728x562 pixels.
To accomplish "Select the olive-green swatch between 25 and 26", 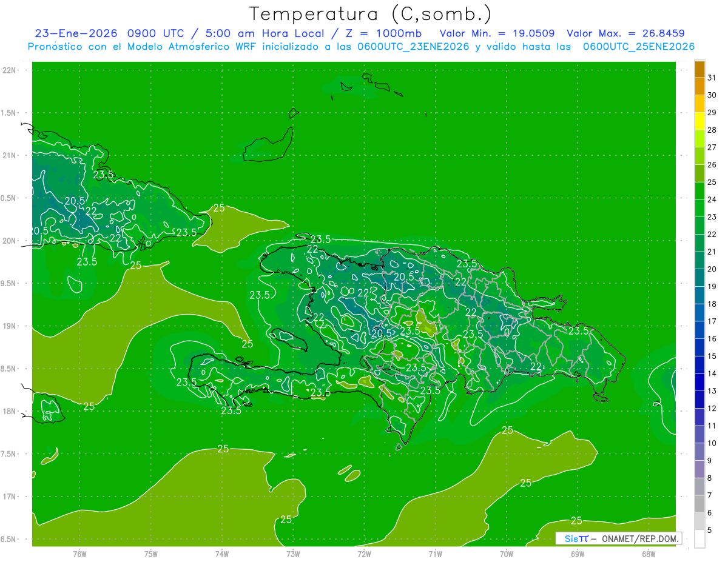I will (x=699, y=173).
